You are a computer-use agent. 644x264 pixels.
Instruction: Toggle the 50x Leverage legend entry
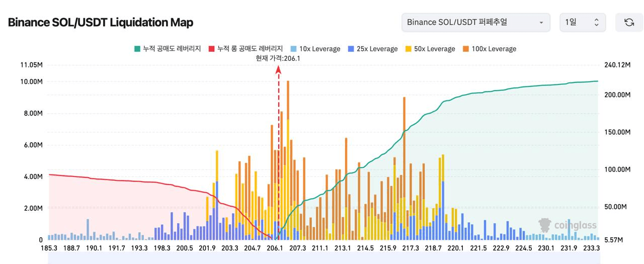click(430, 49)
